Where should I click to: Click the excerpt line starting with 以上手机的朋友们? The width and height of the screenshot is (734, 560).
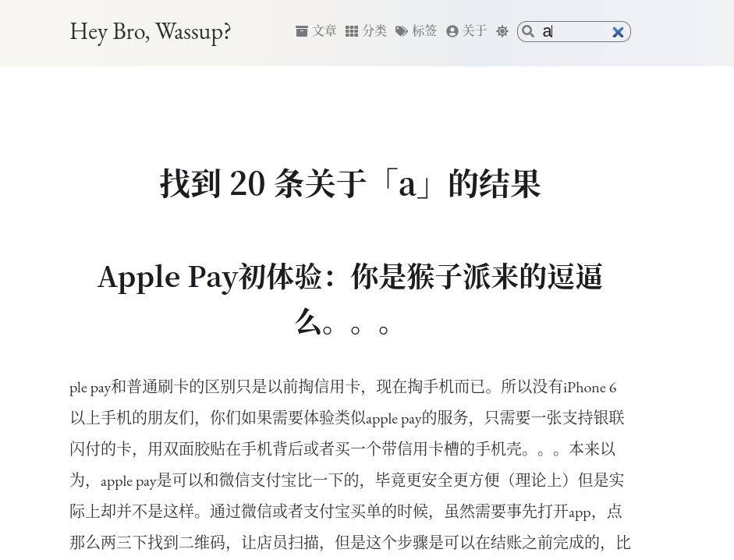(347, 418)
